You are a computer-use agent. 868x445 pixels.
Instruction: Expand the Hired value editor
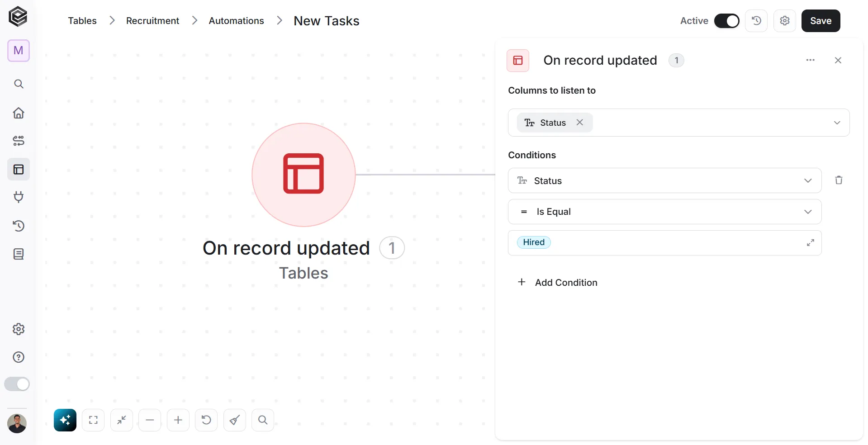coord(810,243)
